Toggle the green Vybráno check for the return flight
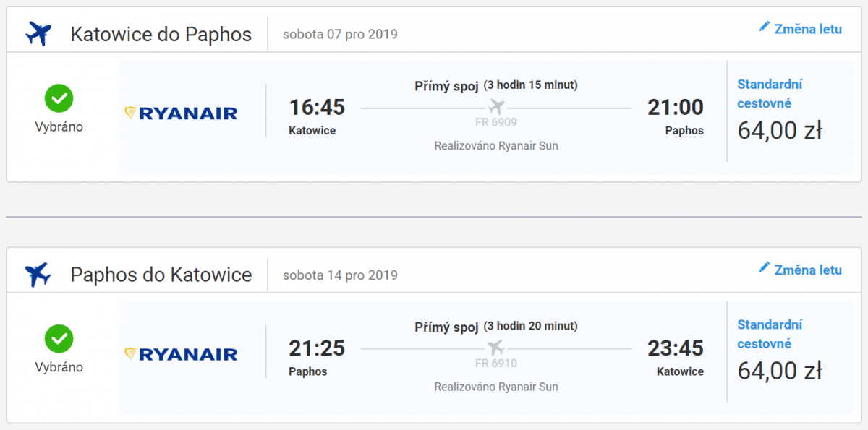The width and height of the screenshot is (868, 430). click(59, 339)
